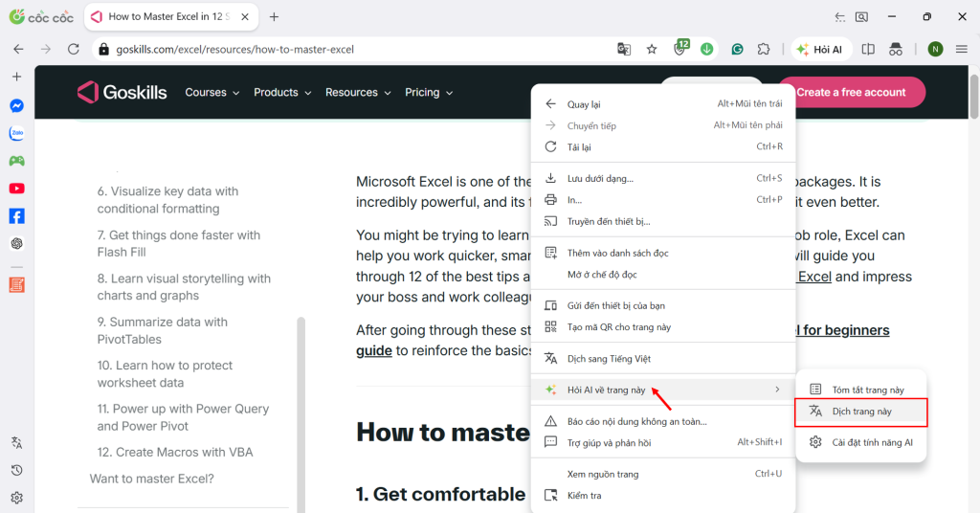980x513 pixels.
Task: Select Dịch sang Tiếng Việt
Action: [663, 359]
